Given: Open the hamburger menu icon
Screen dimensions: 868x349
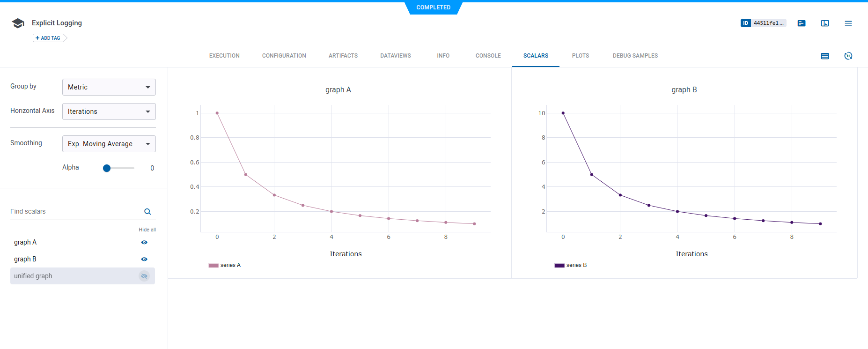Looking at the screenshot, I should (848, 23).
